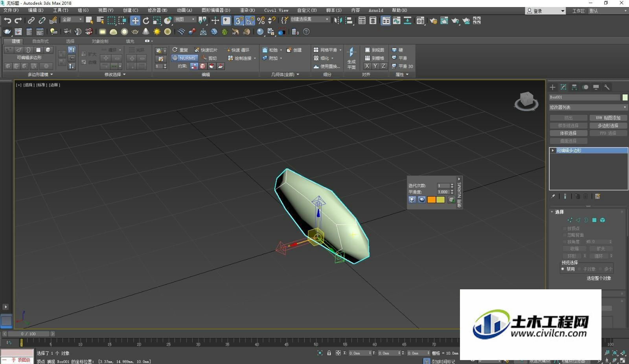Expand the 属性 panel footer

[402, 74]
